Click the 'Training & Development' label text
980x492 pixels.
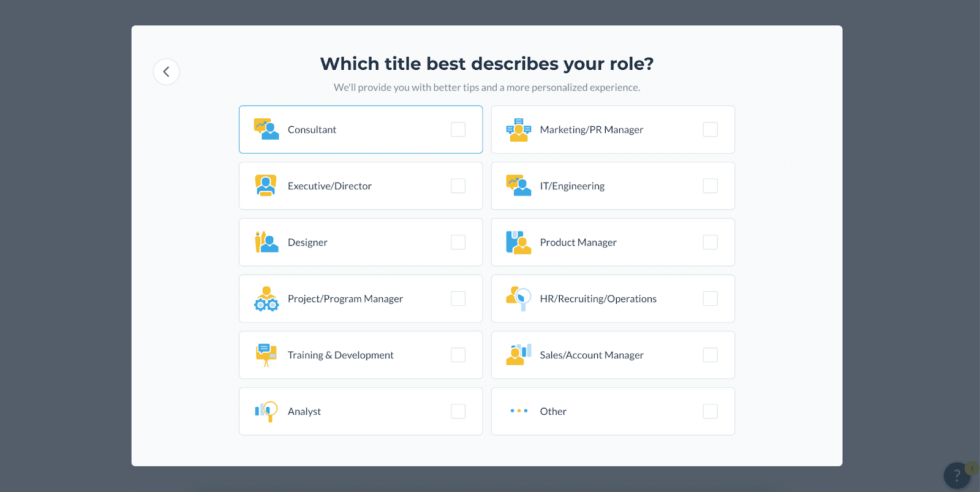pyautogui.click(x=341, y=355)
